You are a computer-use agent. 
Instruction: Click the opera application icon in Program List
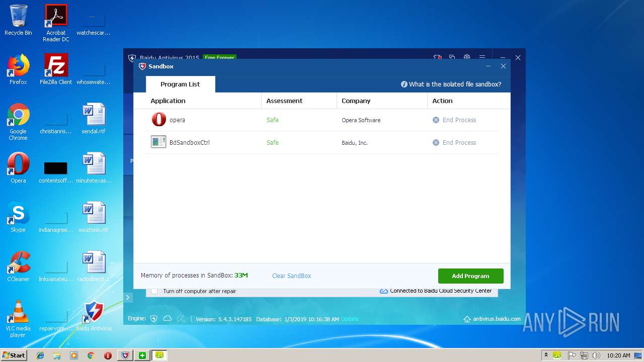pyautogui.click(x=159, y=120)
